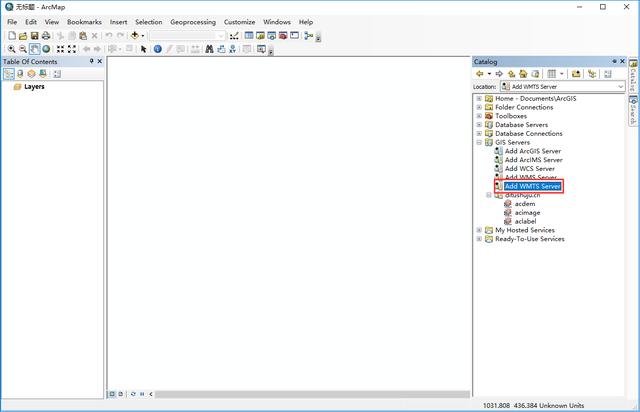
Task: Expand Home - Documents\ArcGIS node
Action: pyautogui.click(x=479, y=98)
